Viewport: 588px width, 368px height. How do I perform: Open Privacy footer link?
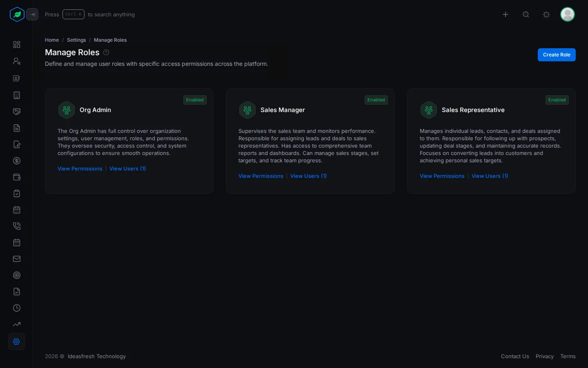click(x=545, y=356)
